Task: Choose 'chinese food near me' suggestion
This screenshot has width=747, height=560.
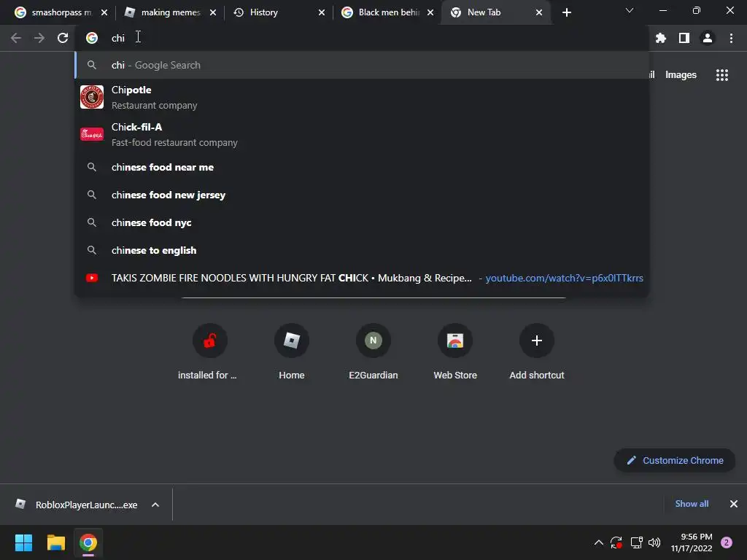Action: click(x=362, y=167)
